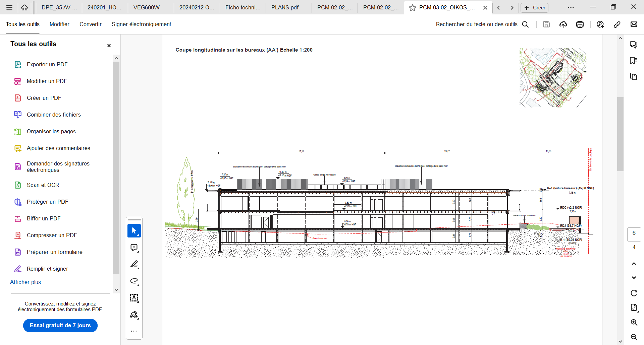Click the document vertical scrollbar thumb

(x=620, y=134)
